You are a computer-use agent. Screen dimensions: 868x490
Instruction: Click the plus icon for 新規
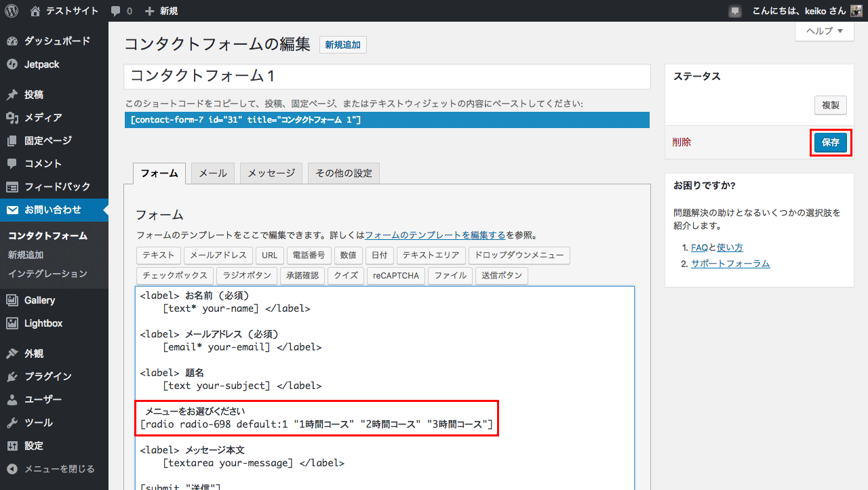(150, 11)
